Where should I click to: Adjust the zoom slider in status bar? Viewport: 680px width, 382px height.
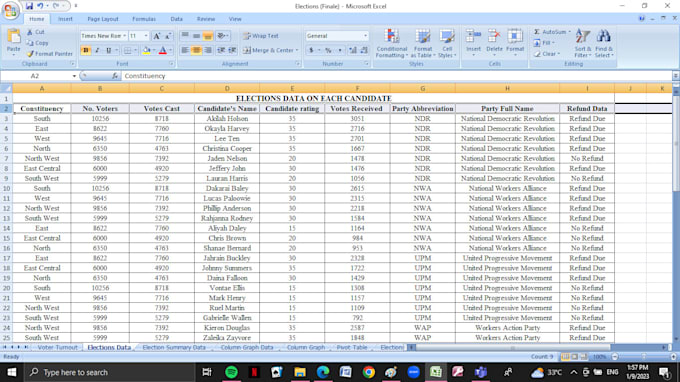click(x=644, y=357)
